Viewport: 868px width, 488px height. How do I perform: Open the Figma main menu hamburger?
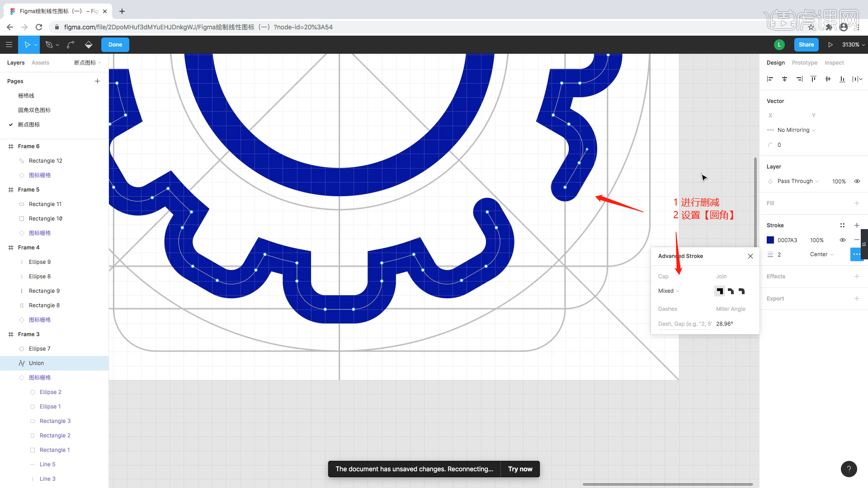coord(9,45)
